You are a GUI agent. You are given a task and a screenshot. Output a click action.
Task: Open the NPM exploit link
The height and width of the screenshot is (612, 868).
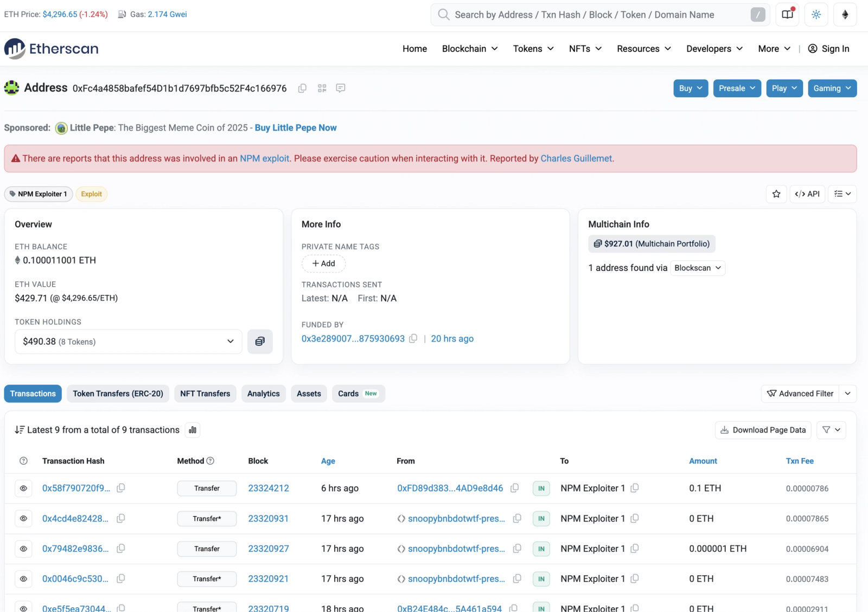[265, 158]
